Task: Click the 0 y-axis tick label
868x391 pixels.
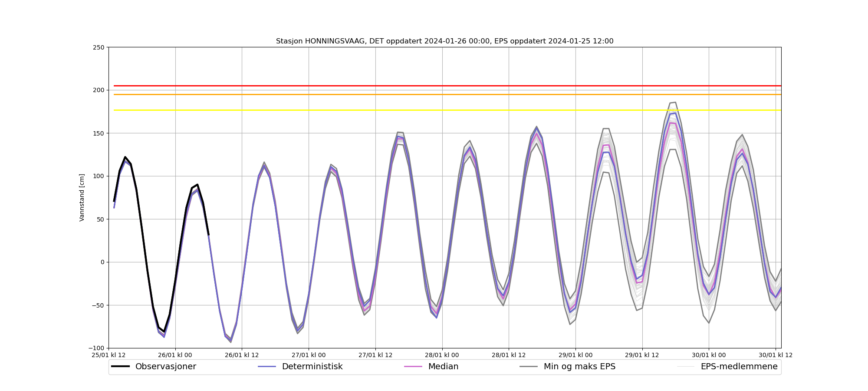Action: pos(102,262)
